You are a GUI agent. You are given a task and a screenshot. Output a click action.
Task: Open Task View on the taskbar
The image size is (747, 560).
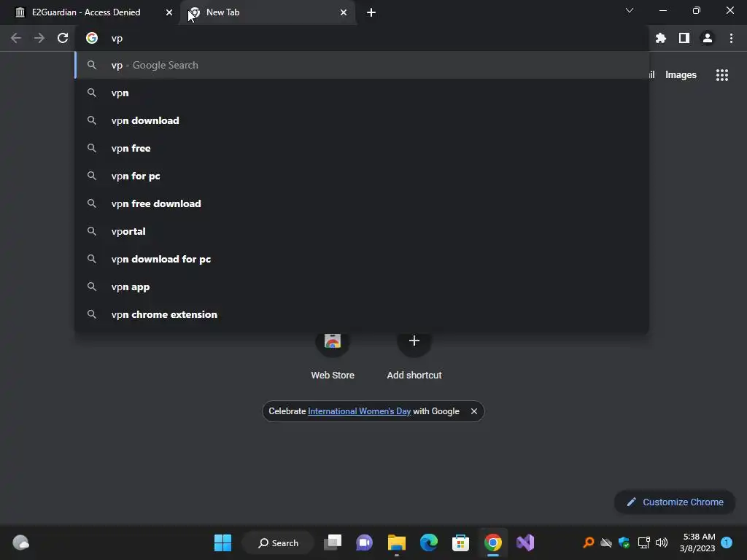(x=333, y=542)
